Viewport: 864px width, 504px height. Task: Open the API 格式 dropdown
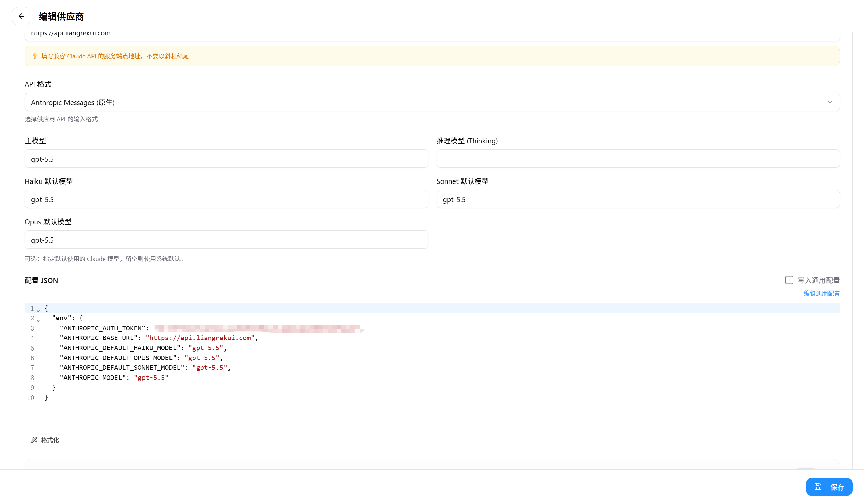click(432, 102)
